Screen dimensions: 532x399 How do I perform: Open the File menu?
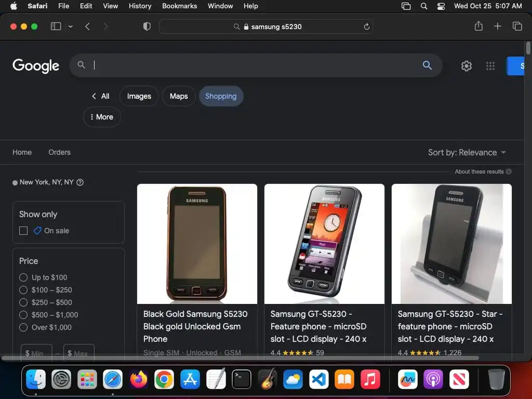63,6
